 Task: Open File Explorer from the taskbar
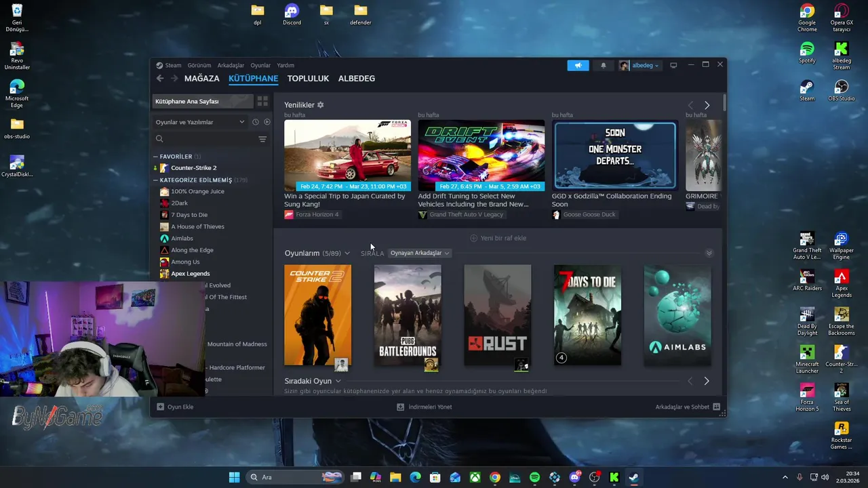coord(395,477)
